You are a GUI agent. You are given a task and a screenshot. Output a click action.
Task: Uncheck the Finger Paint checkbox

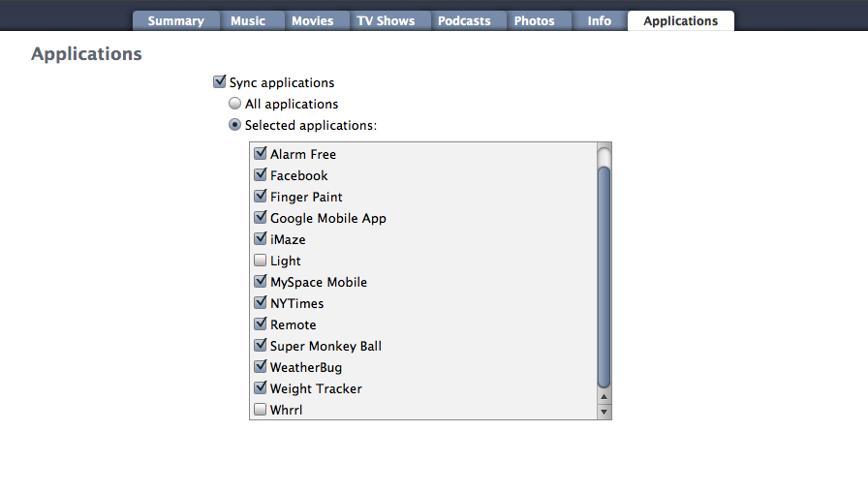pos(261,196)
